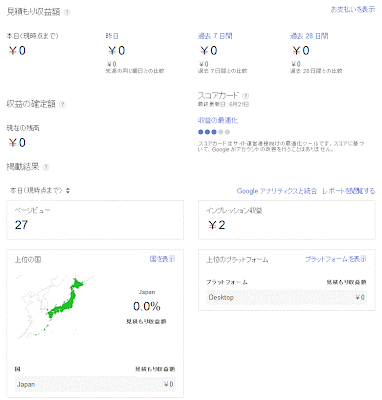
Task: Click the scorecard rating dots
Action: tap(214, 132)
